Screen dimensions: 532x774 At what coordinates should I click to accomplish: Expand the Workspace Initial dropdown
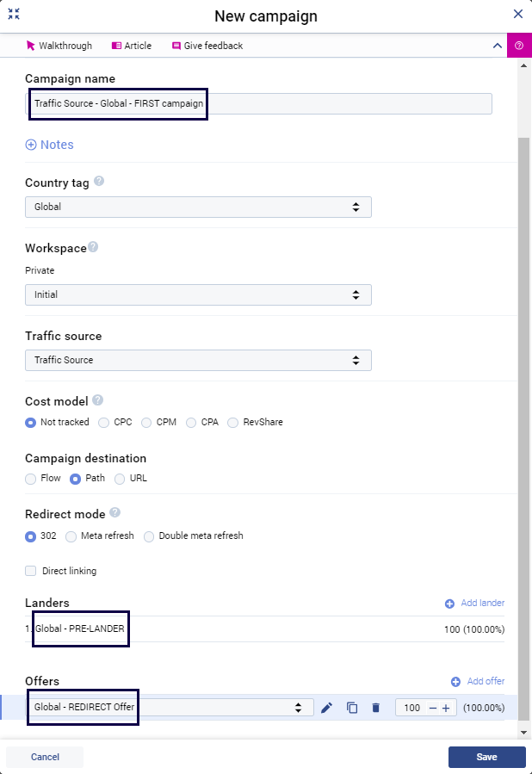point(198,294)
